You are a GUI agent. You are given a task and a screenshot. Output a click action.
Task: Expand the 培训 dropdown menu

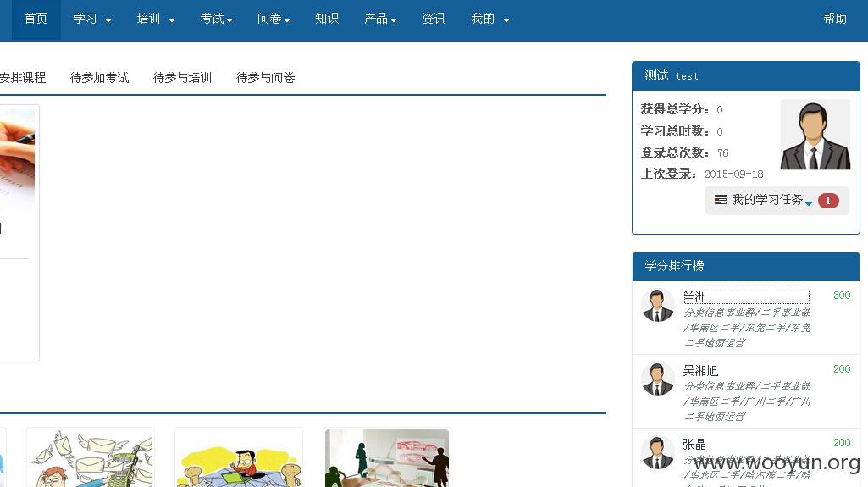(156, 19)
